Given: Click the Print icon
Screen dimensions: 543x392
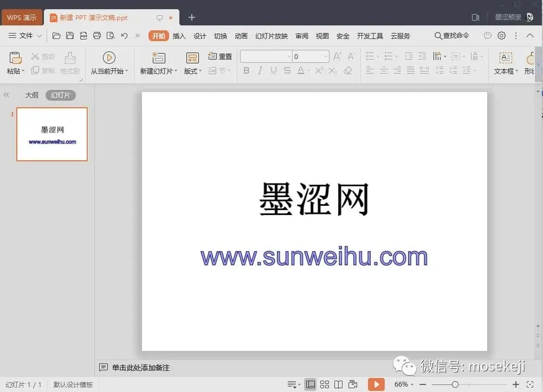Looking at the screenshot, I should 97,36.
